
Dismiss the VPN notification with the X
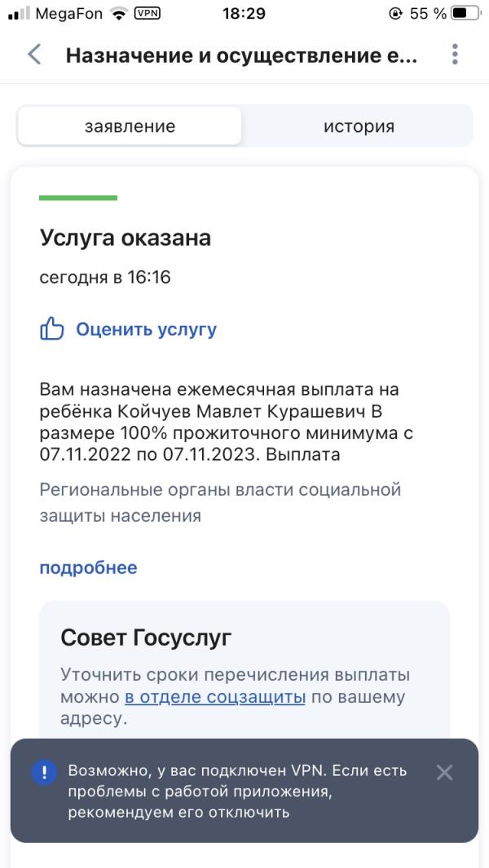pyautogui.click(x=444, y=772)
